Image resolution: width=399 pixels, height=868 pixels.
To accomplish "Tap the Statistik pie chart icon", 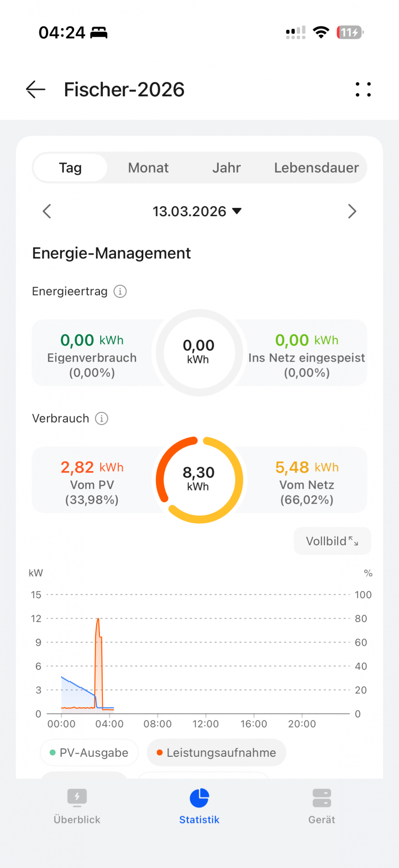I will click(199, 798).
